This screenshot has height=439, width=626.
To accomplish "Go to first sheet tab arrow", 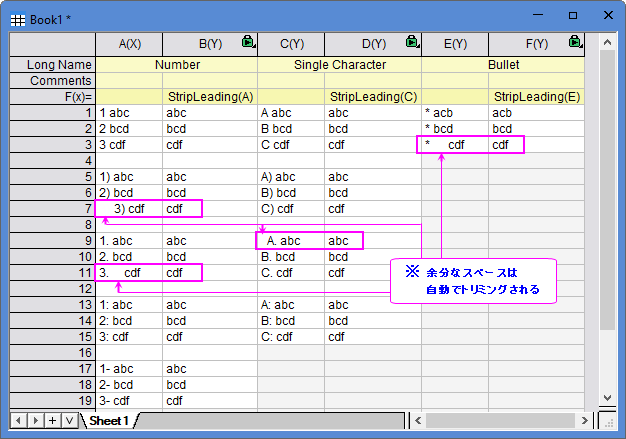I will [18, 420].
